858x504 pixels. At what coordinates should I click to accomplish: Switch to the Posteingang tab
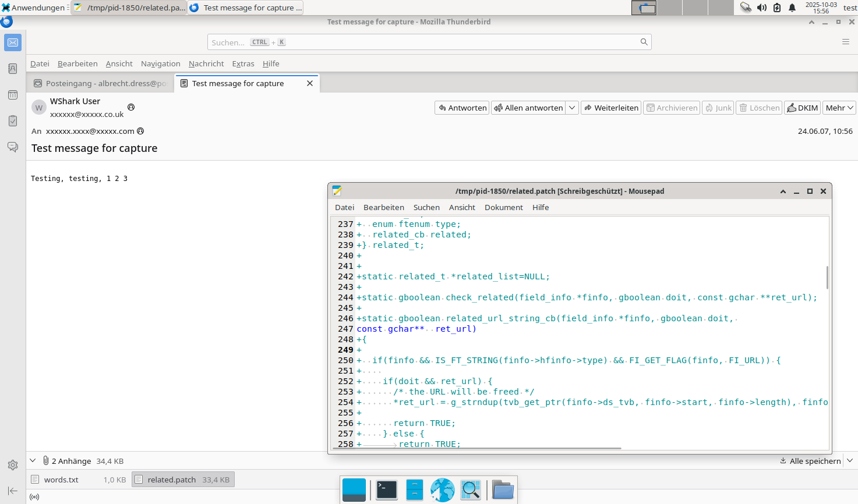(100, 83)
